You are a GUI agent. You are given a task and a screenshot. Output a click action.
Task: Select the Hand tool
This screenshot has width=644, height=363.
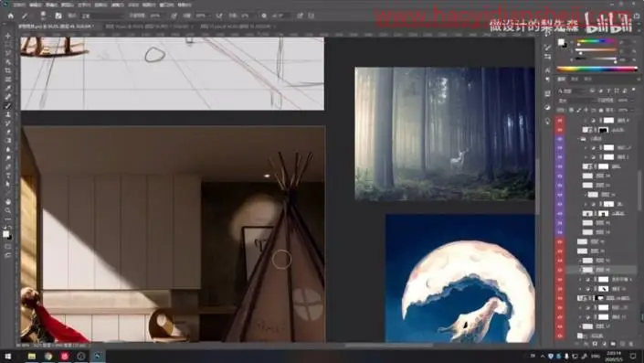click(8, 201)
